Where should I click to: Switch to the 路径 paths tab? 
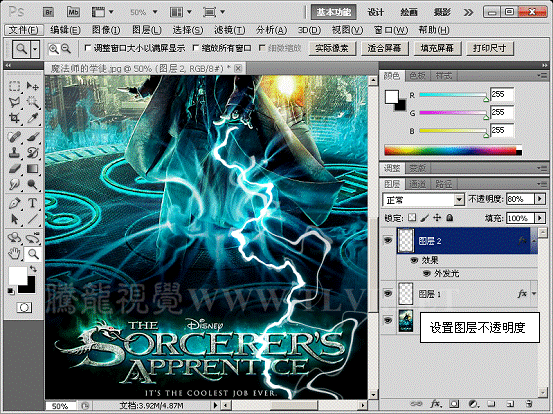[x=443, y=184]
